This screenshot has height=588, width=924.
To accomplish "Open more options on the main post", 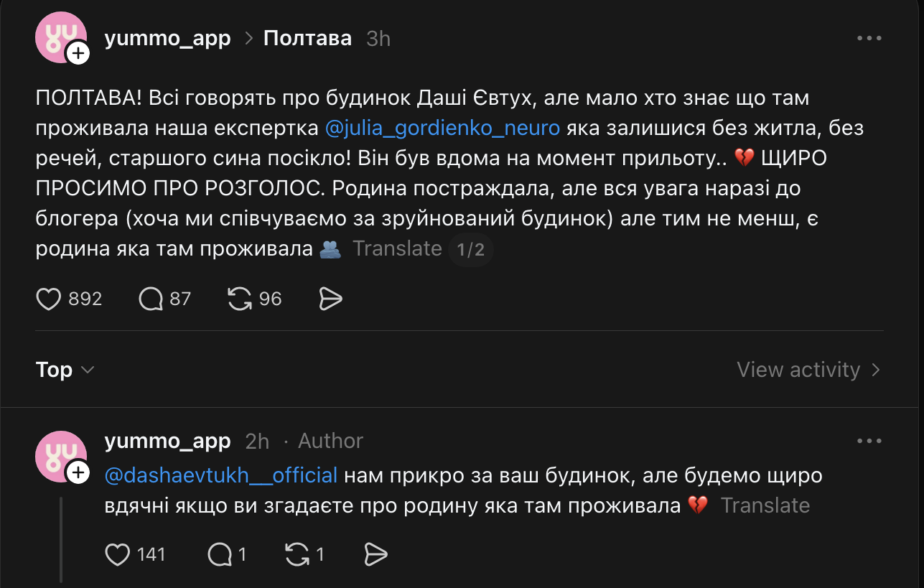I will tap(869, 39).
